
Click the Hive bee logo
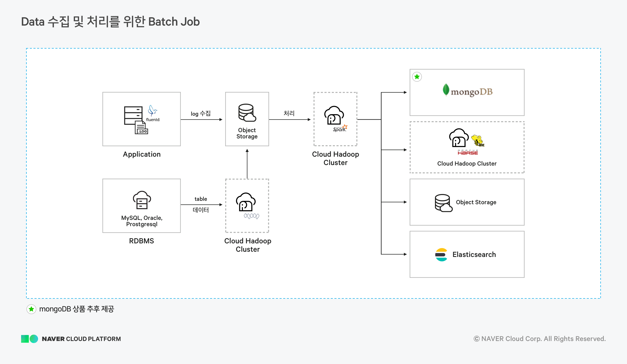(478, 141)
